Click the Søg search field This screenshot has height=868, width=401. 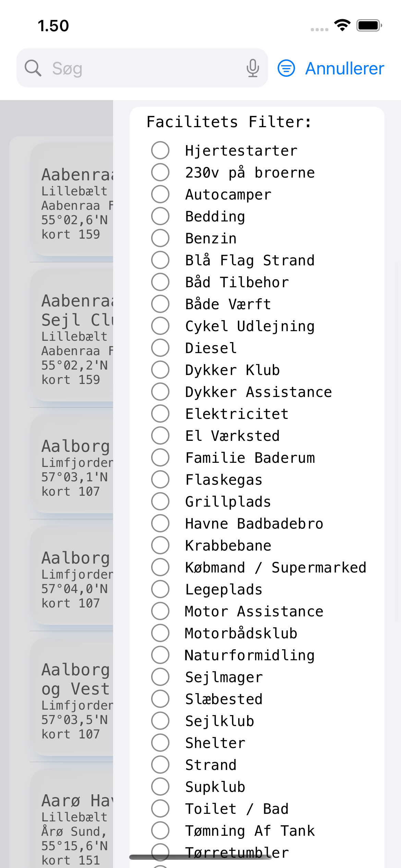pos(142,68)
